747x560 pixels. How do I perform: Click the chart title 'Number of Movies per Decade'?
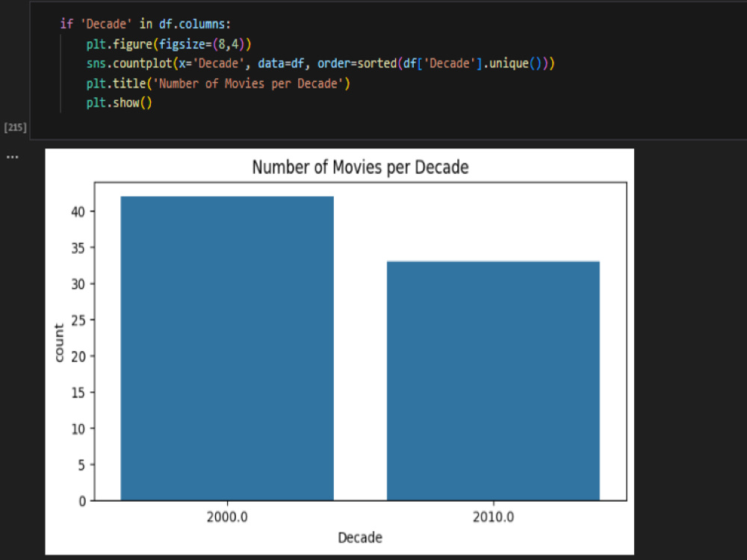pyautogui.click(x=360, y=167)
